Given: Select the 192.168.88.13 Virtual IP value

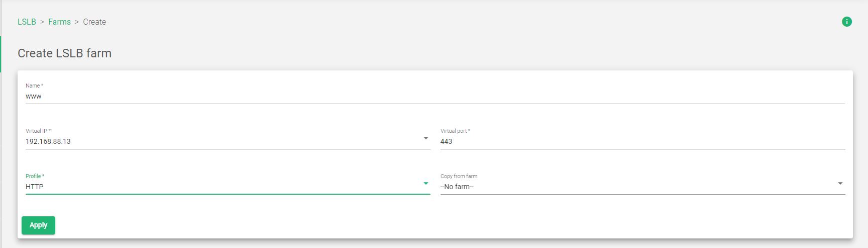Looking at the screenshot, I should [48, 141].
